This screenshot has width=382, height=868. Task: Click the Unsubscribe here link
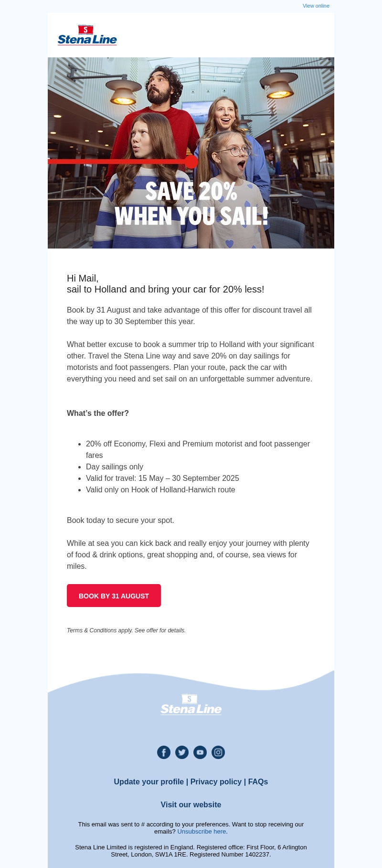click(202, 832)
